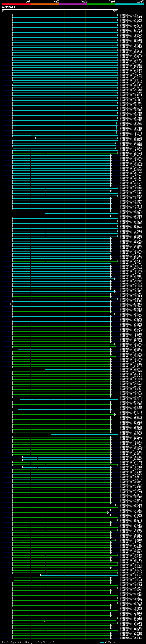Select the UniRef100_A8XIA5 label
The width and height of the screenshot is (146, 644).
(131, 540)
